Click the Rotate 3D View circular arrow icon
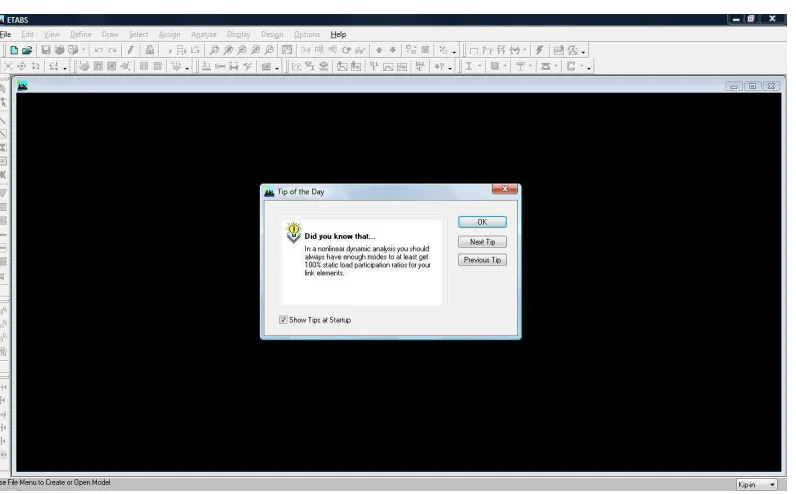This screenshot has height=494, width=796. (346, 50)
